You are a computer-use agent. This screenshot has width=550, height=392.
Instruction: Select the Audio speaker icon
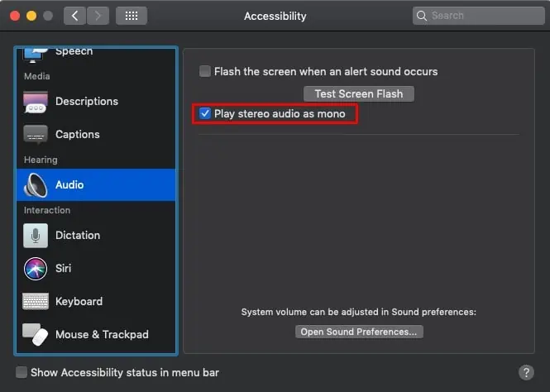point(36,184)
